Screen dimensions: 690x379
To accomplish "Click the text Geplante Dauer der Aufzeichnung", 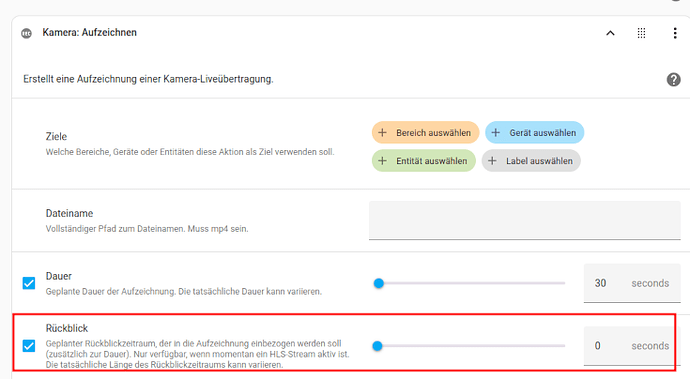I will [111, 291].
